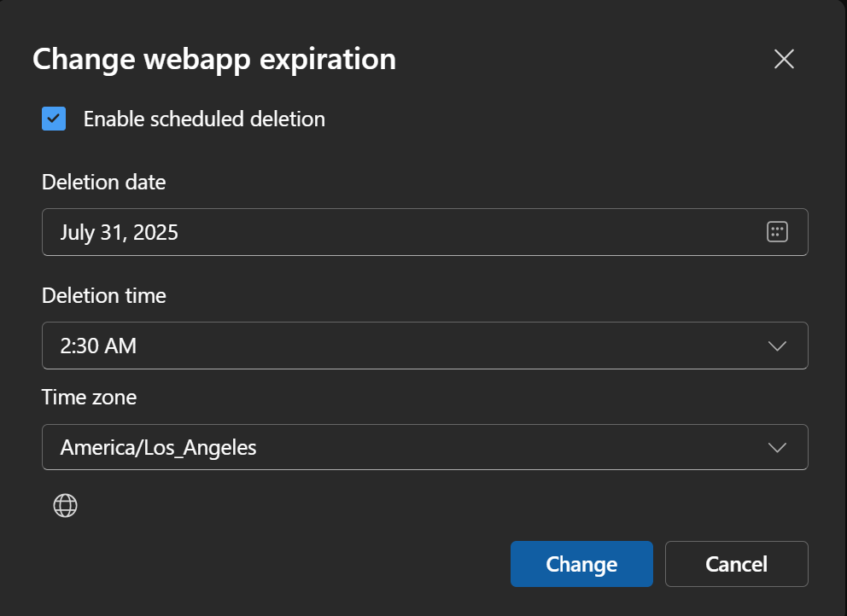Click the Deletion time label
This screenshot has height=616, width=847.
103,296
